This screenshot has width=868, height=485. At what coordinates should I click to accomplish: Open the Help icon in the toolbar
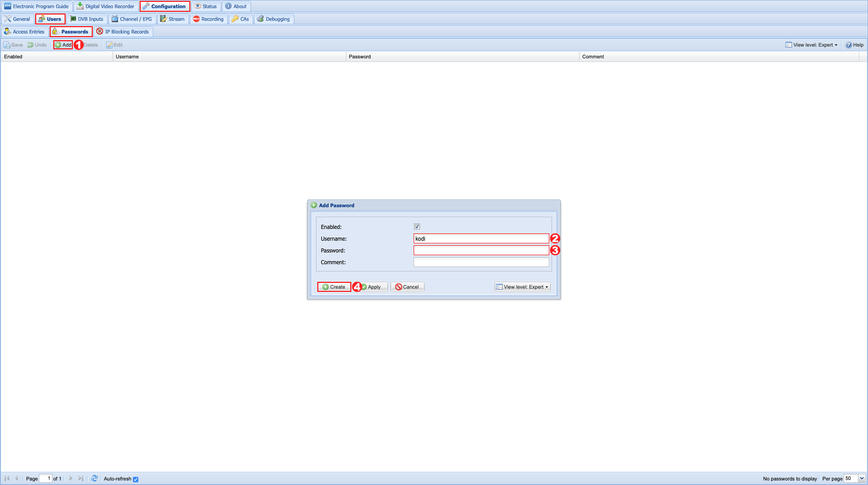(849, 45)
